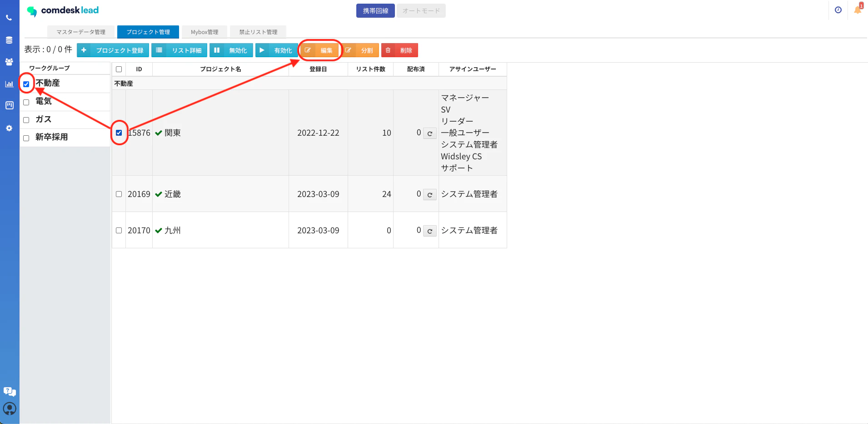Viewport: 868px width, 424px height.
Task: Switch to Mybox管理 tab
Action: pyautogui.click(x=205, y=32)
